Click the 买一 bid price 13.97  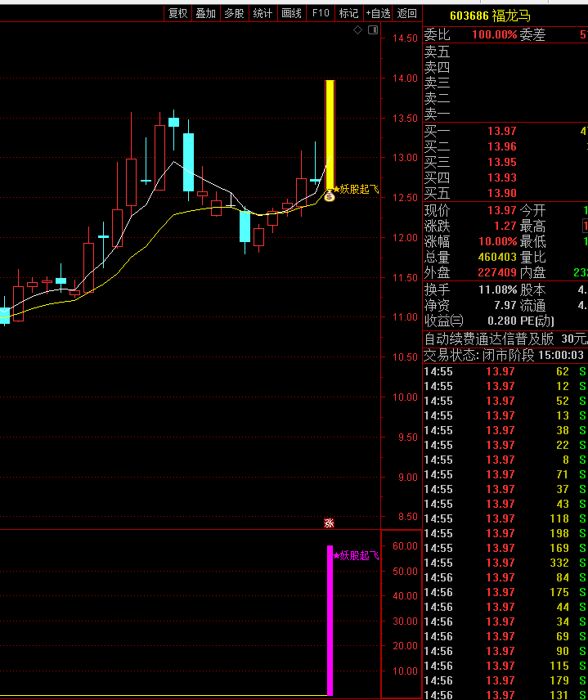tap(501, 132)
